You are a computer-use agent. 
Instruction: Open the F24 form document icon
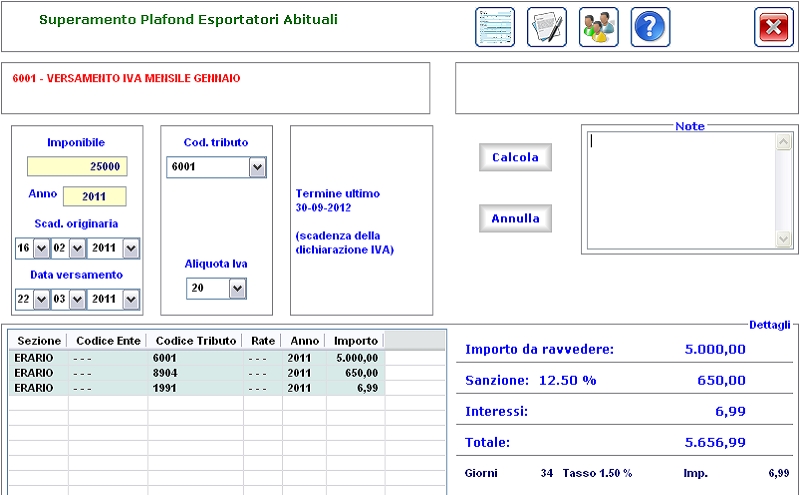pyautogui.click(x=494, y=27)
